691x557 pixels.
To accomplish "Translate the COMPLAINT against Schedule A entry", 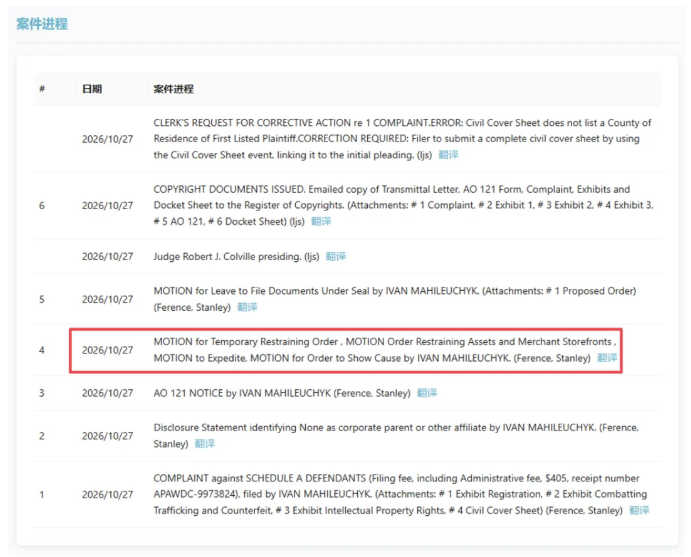I will (x=639, y=510).
